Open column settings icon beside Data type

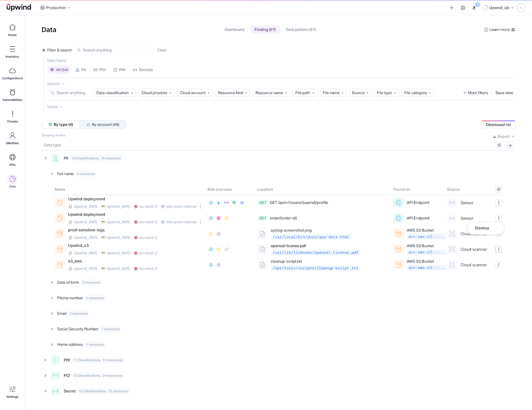coord(499,145)
